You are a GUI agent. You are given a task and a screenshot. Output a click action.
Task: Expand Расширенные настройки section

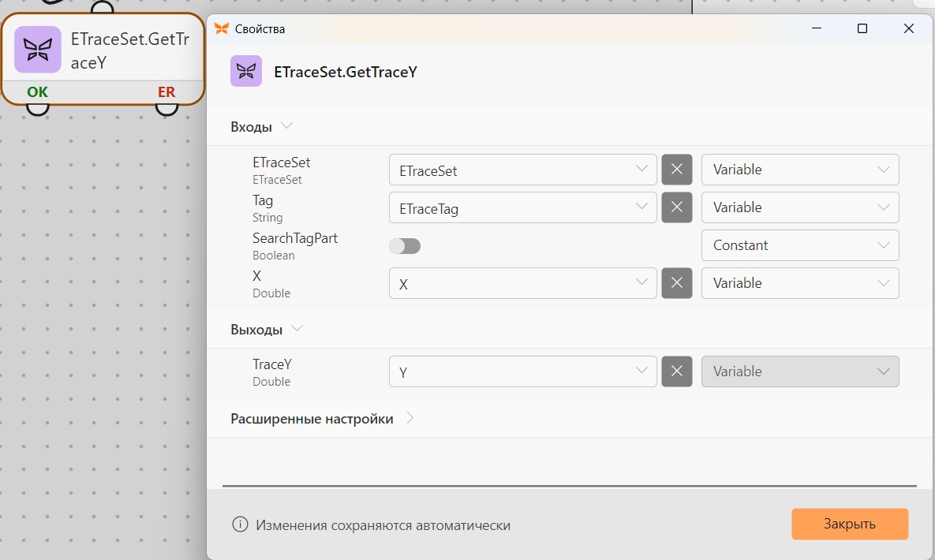click(322, 419)
